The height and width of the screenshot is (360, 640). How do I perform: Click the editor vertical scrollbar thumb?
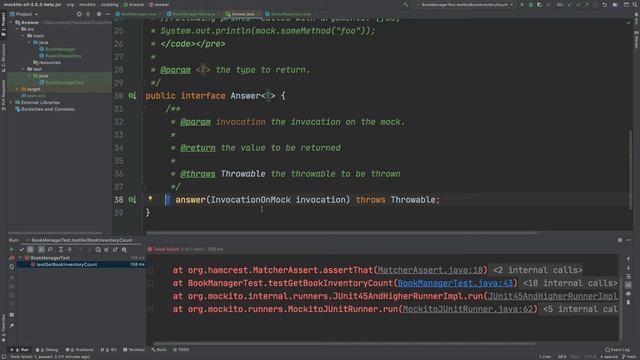point(630,169)
